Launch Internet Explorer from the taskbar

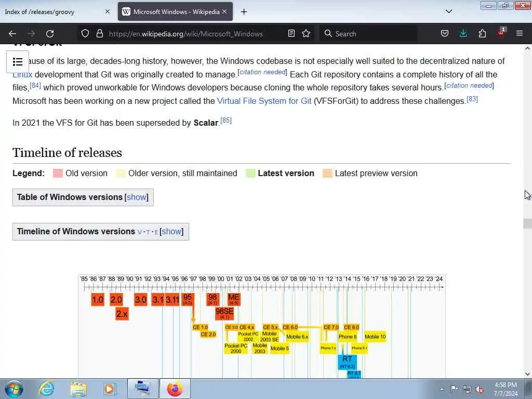[46, 389]
